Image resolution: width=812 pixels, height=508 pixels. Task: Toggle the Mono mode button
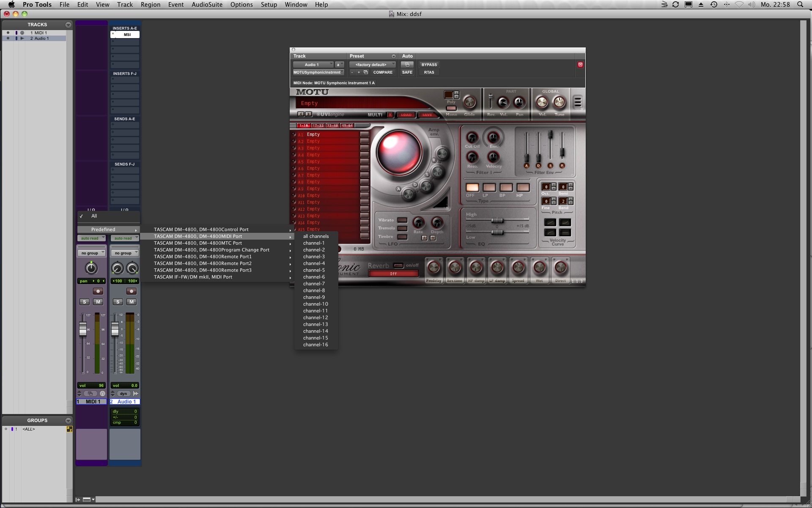click(451, 108)
